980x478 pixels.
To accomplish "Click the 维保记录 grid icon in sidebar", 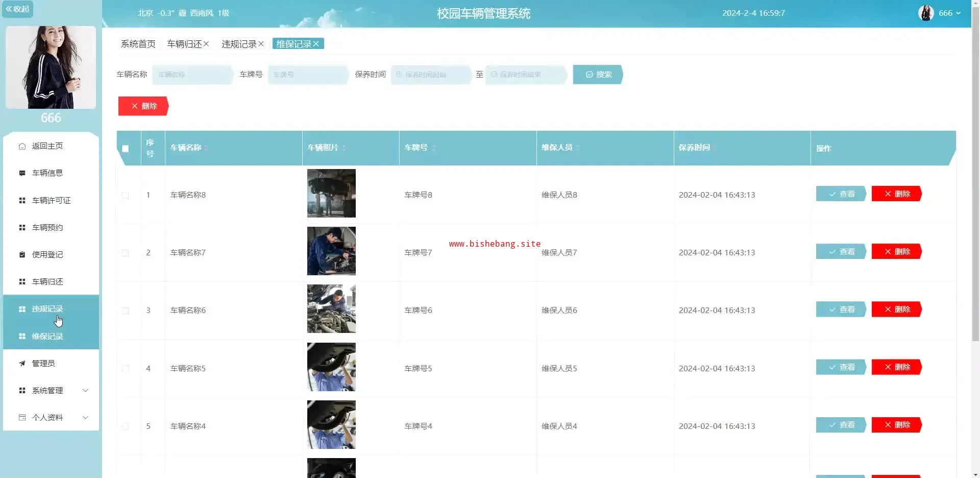I will pyautogui.click(x=22, y=337).
